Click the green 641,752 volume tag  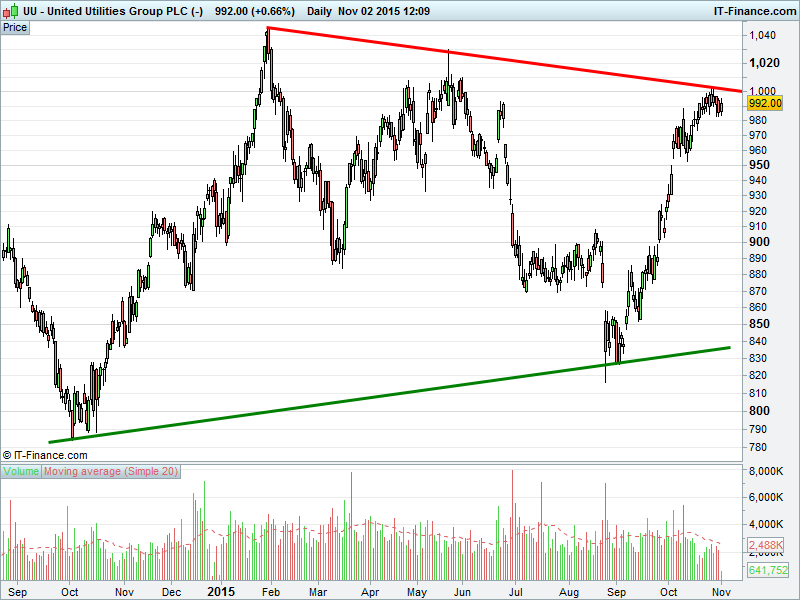[x=767, y=570]
